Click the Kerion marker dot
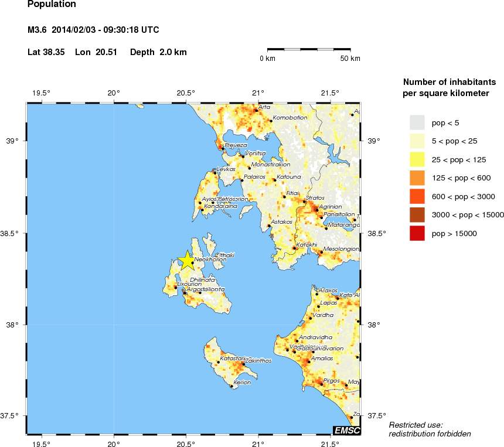504x447 pixels. [x=232, y=386]
